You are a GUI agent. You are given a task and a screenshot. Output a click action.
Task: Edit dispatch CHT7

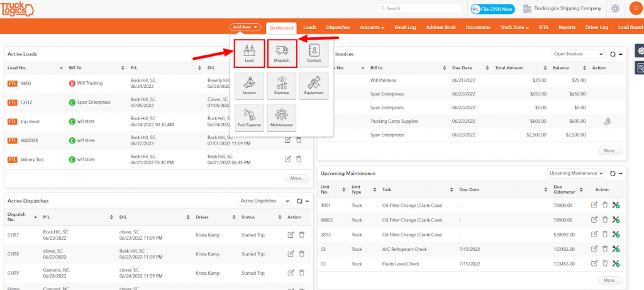[x=291, y=235]
